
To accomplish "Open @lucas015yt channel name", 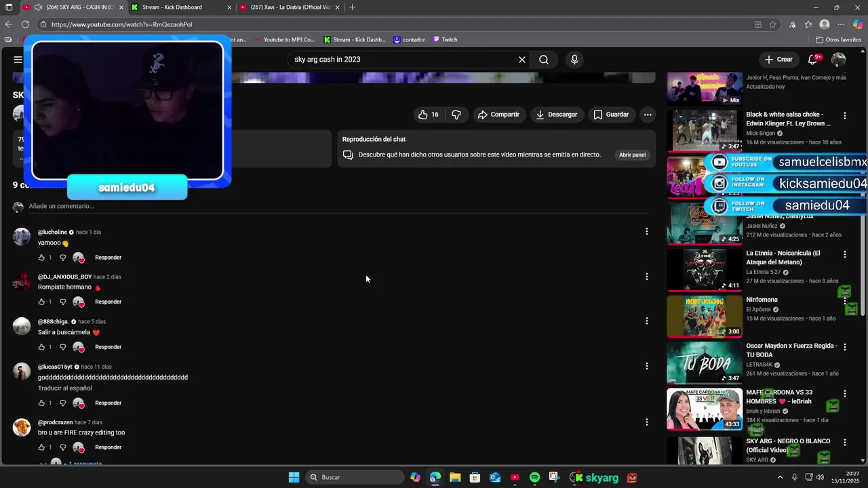I will [55, 367].
